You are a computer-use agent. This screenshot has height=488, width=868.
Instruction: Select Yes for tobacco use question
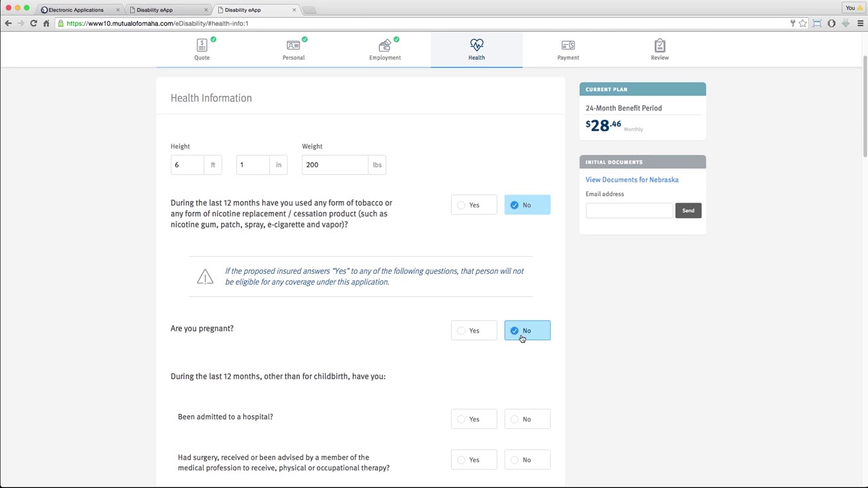click(474, 205)
